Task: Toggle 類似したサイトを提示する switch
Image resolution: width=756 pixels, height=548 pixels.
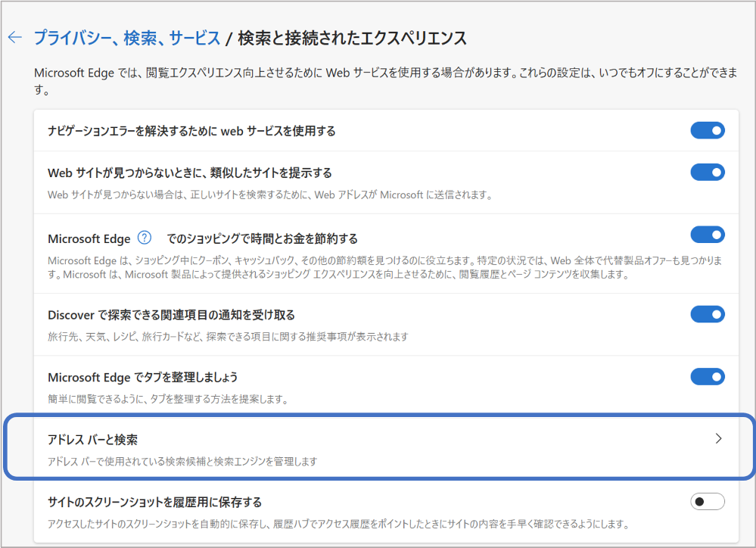Action: tap(708, 173)
